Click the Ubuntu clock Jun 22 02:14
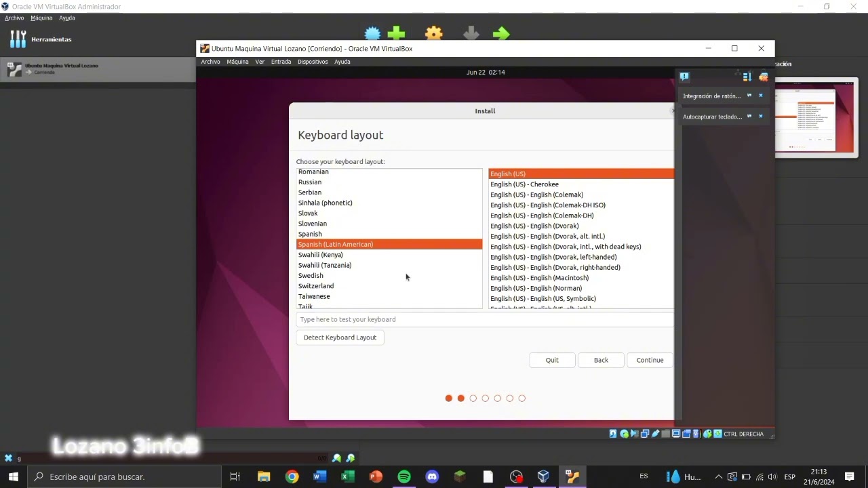Screen dimensions: 868x488 coord(486,73)
